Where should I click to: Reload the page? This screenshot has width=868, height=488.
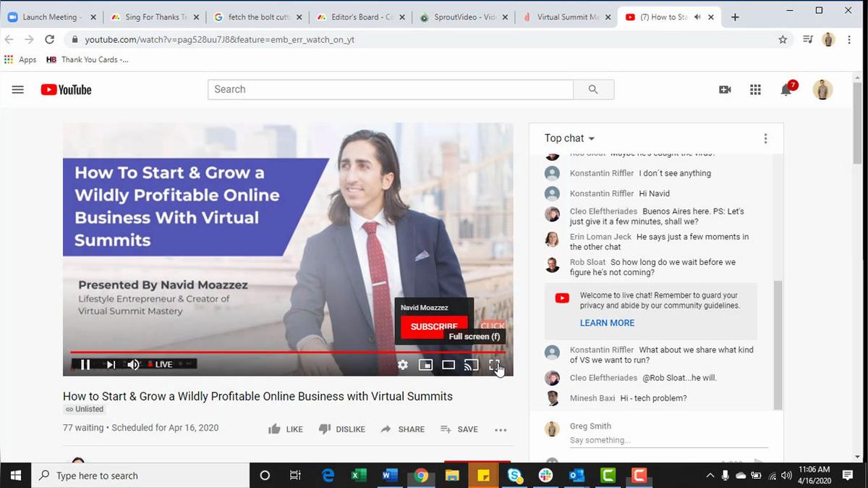49,40
